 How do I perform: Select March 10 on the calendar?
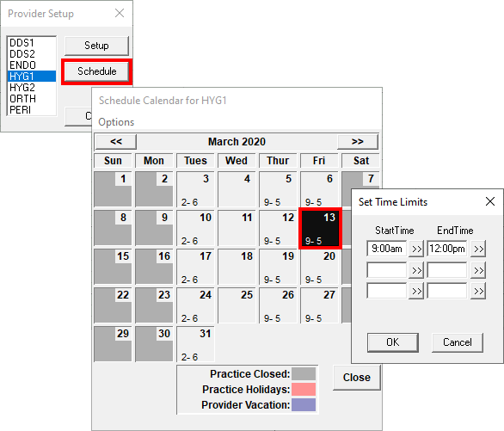point(195,228)
